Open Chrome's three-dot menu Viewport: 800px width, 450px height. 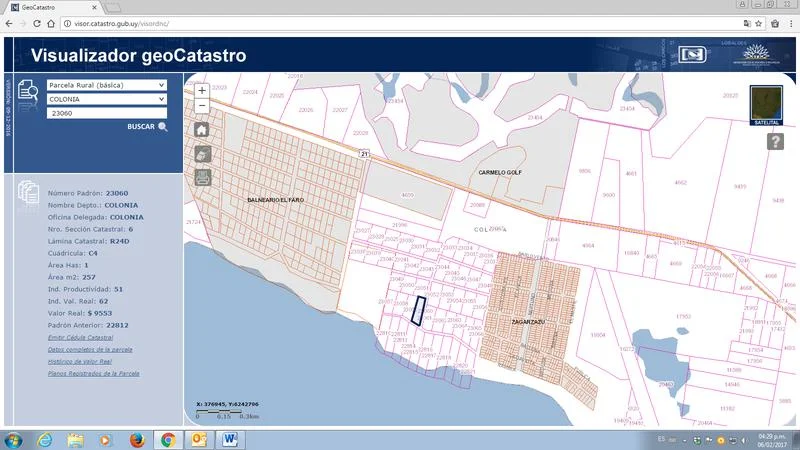[x=790, y=22]
